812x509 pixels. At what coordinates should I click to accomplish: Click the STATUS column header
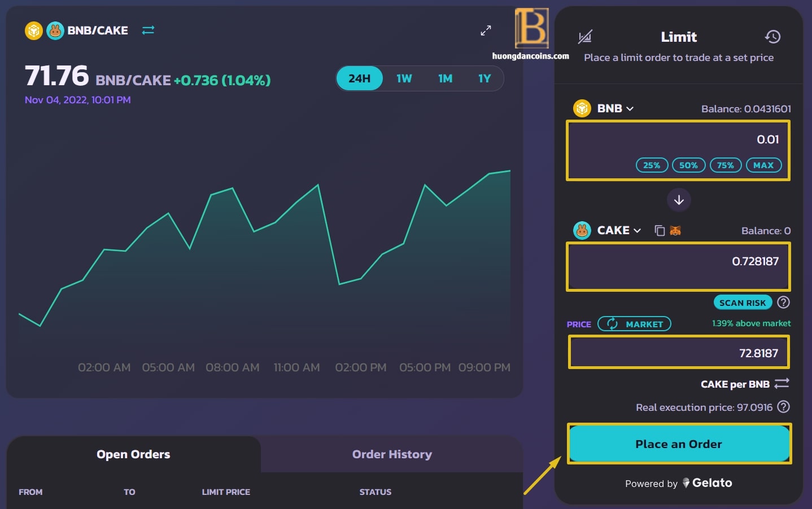[x=376, y=492]
